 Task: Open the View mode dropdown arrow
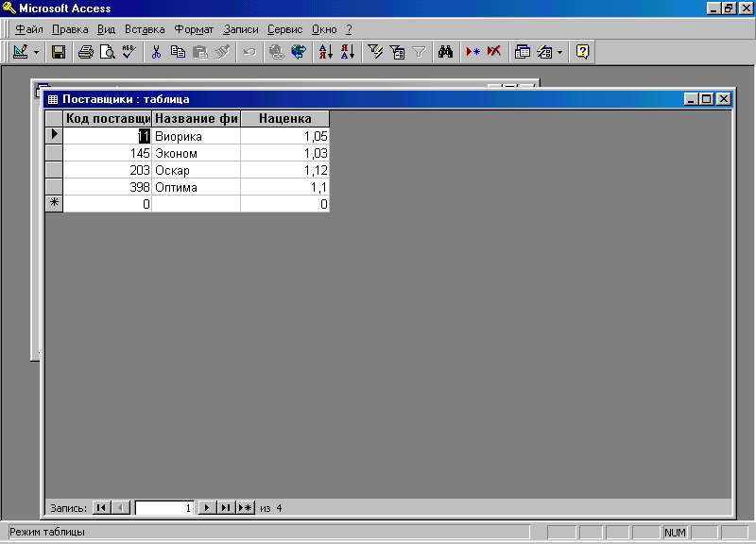click(36, 52)
